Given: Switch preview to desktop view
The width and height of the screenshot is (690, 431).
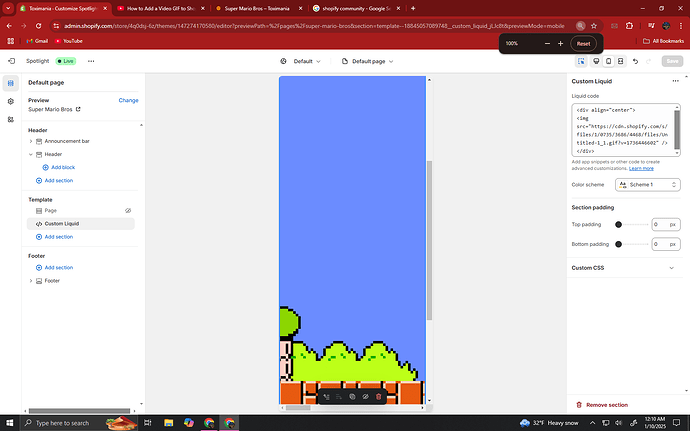Looking at the screenshot, I should pyautogui.click(x=596, y=61).
